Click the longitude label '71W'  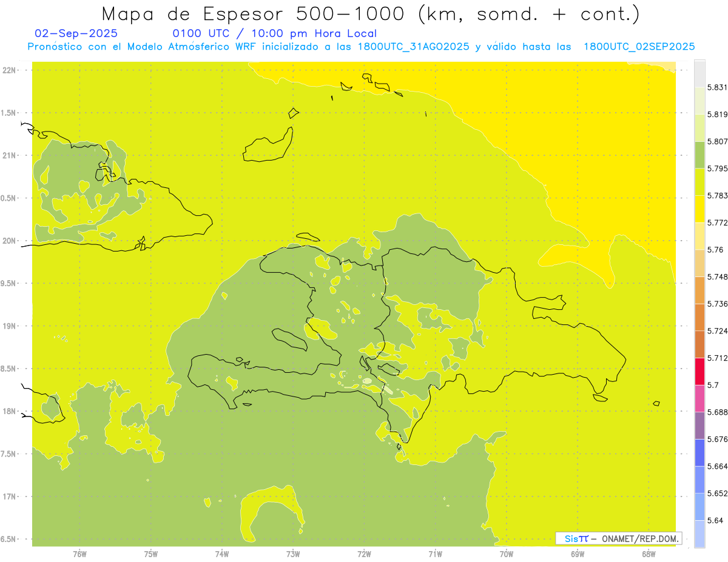coord(435,554)
